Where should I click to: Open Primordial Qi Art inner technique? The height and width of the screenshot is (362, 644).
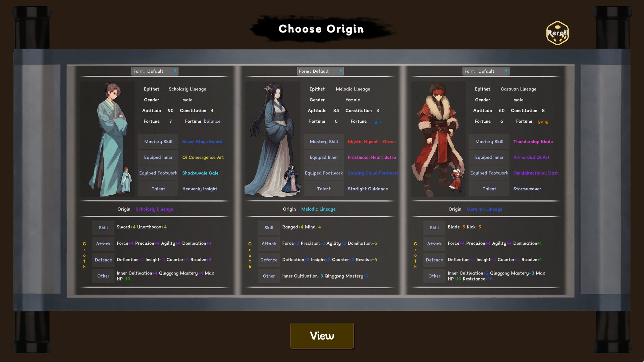coord(531,157)
